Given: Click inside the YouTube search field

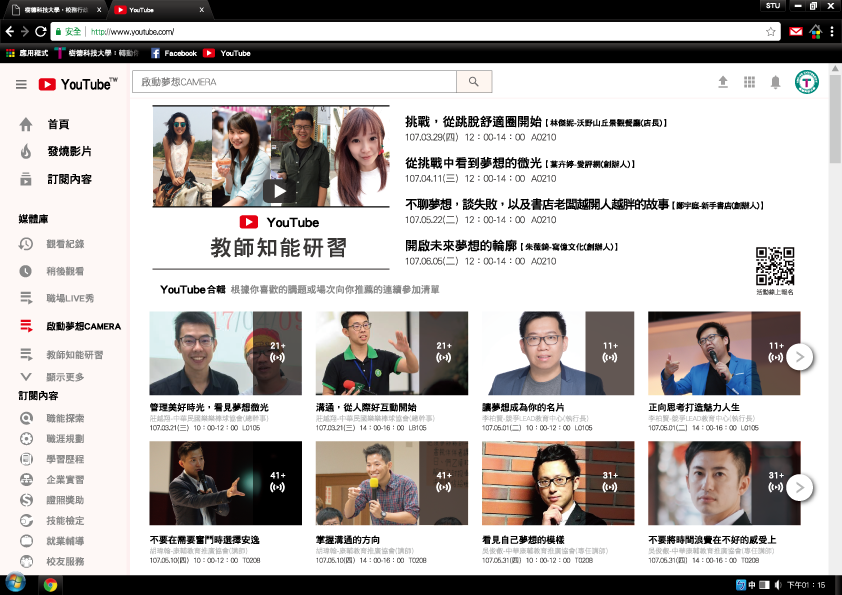Looking at the screenshot, I should coord(294,82).
